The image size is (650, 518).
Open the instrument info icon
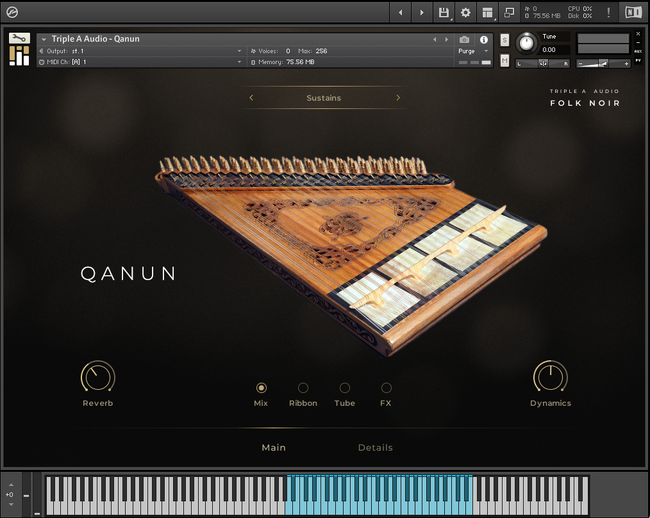click(484, 39)
